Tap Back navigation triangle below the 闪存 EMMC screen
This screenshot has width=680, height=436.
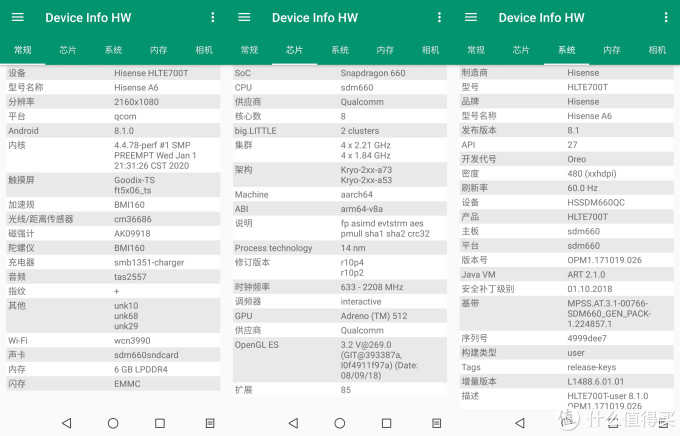click(66, 423)
